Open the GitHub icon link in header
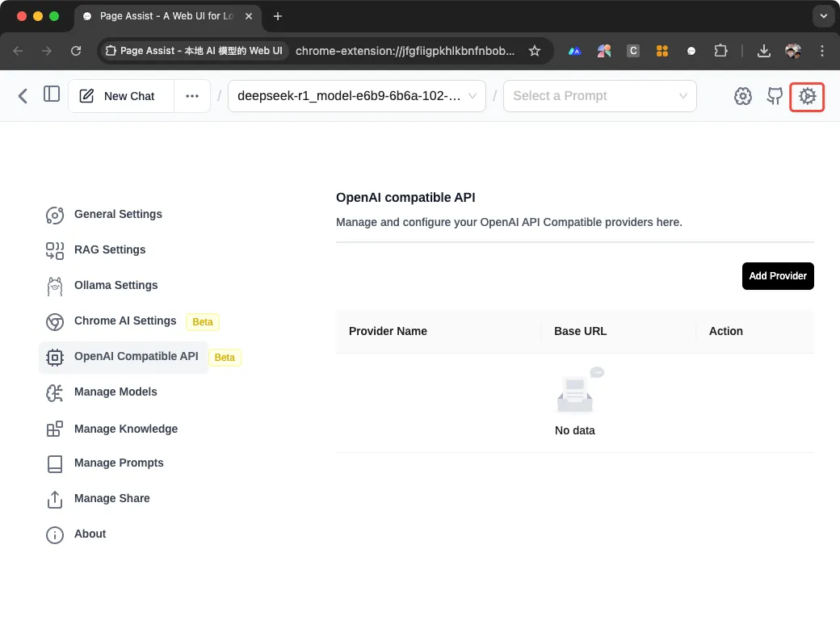 [x=775, y=96]
